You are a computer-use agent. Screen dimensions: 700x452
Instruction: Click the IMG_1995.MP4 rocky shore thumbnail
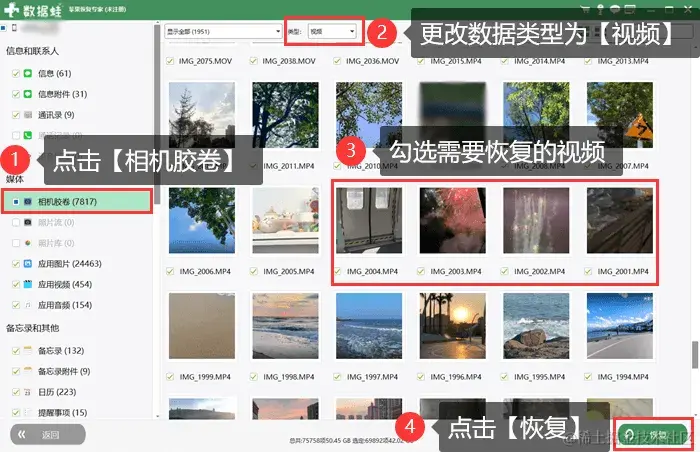[x=536, y=326]
